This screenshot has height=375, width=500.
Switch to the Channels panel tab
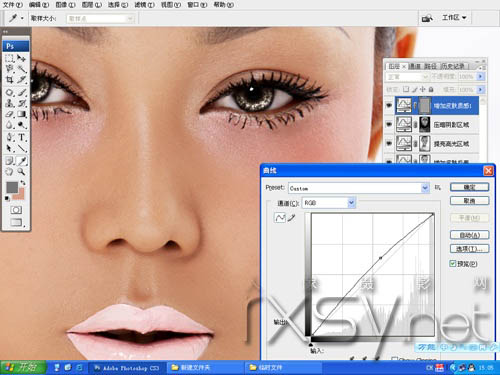coord(415,66)
